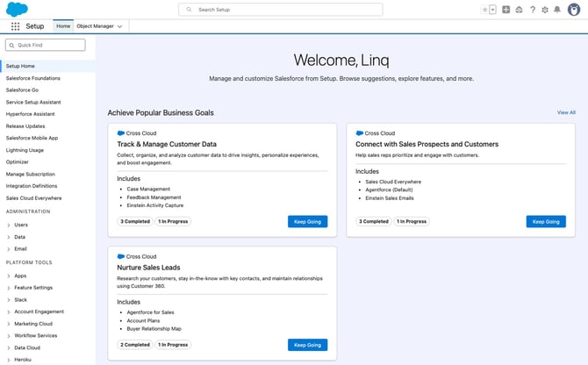The width and height of the screenshot is (588, 365).
Task: Click Cross Cloud icon on Connect with Sales card
Action: [359, 133]
